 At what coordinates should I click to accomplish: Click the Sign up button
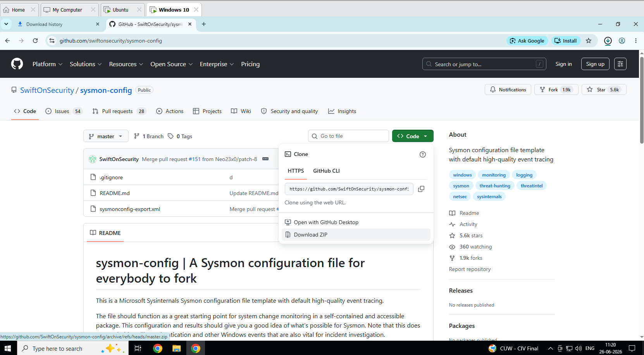[x=595, y=64]
